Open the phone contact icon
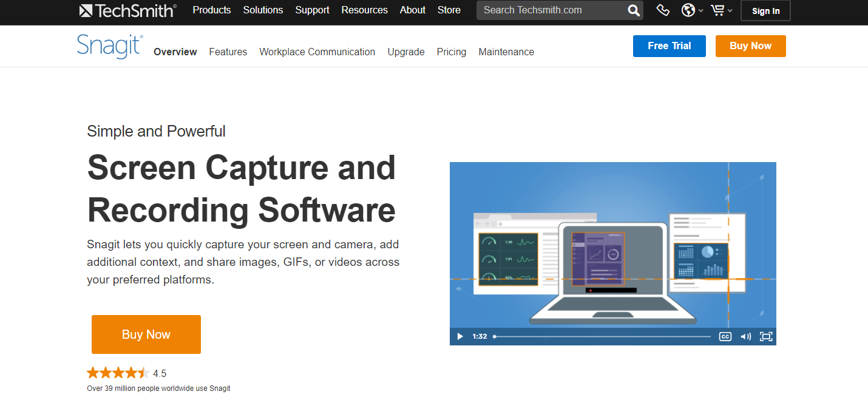Viewport: 868px width, 397px height. (663, 10)
